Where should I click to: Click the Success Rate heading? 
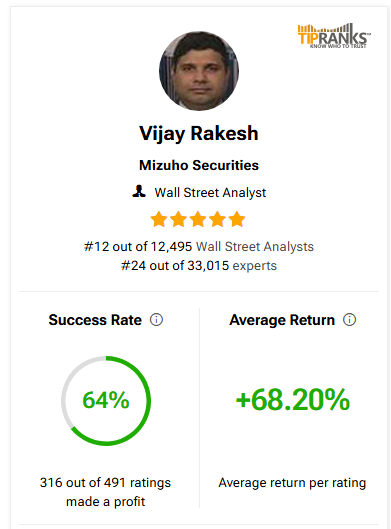(95, 320)
